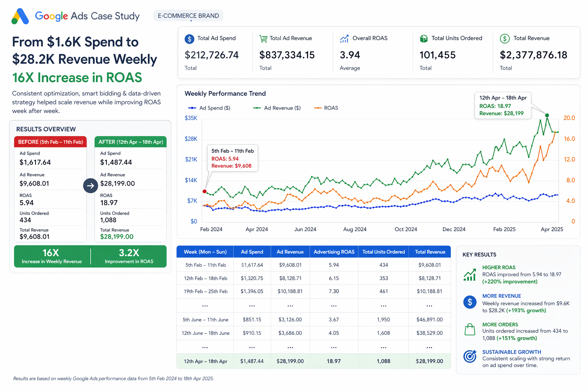This screenshot has height=392, width=588.
Task: Click the green Total Revenue dollar icon
Action: [x=505, y=39]
